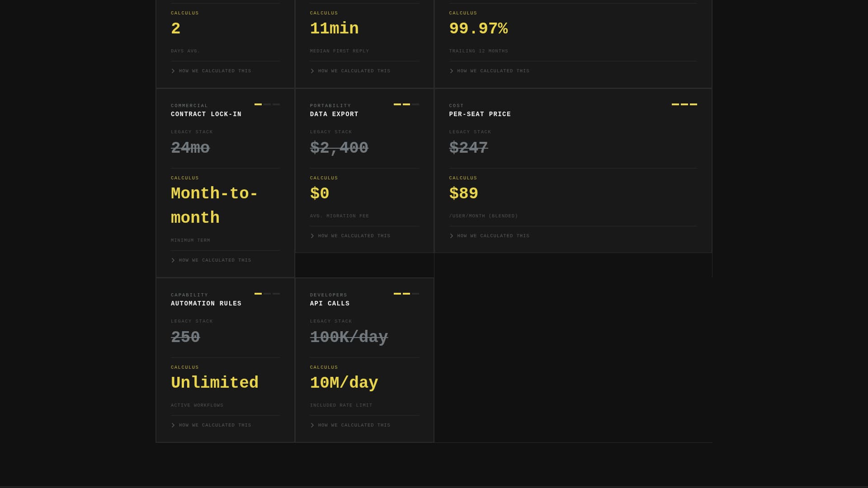This screenshot has height=488, width=868.
Task: Click the "COST" category label
Action: click(x=457, y=106)
